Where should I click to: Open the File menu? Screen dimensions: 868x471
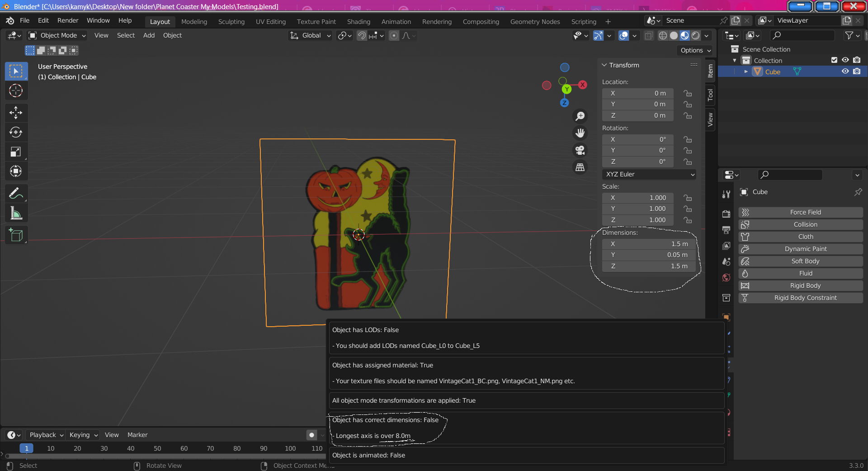pos(25,20)
